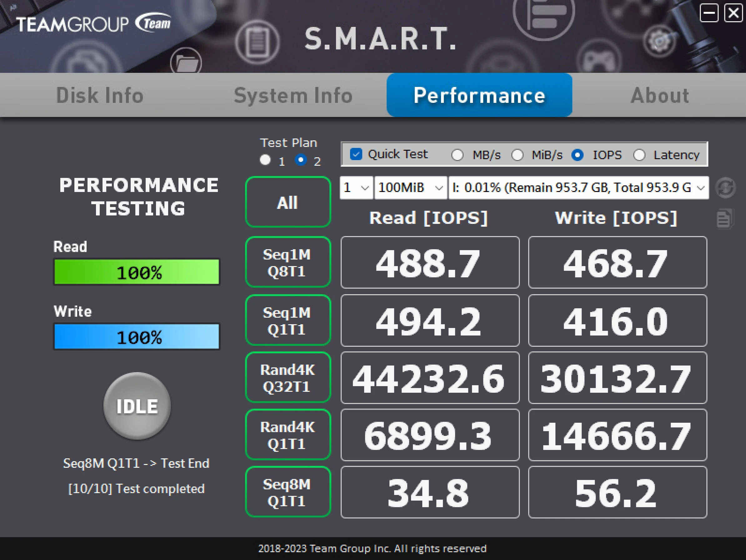Select the Latency display mode

click(x=640, y=155)
